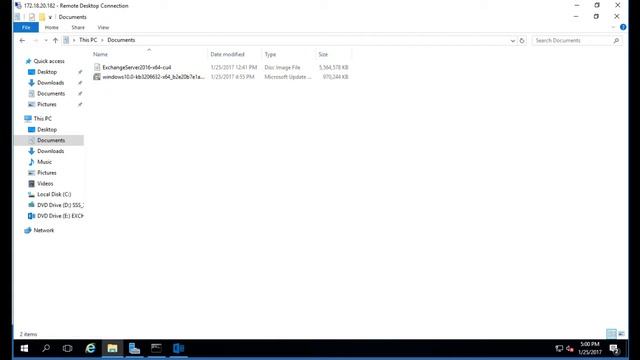Click quick access toolbar new folder icon
This screenshot has width=640, height=360.
coord(42,17)
